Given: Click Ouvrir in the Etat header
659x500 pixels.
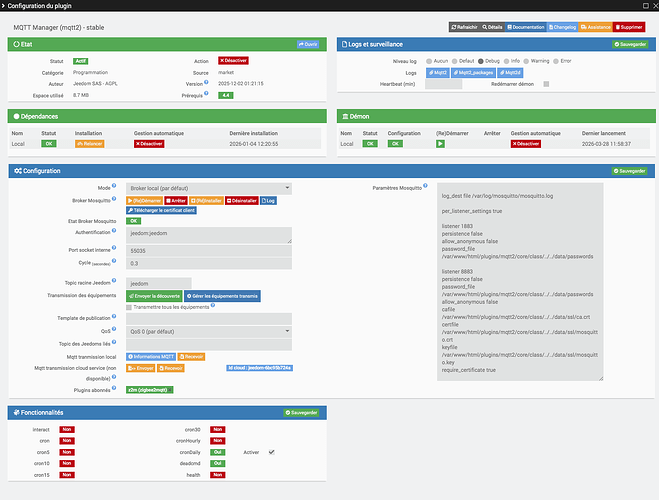Looking at the screenshot, I should coord(308,44).
